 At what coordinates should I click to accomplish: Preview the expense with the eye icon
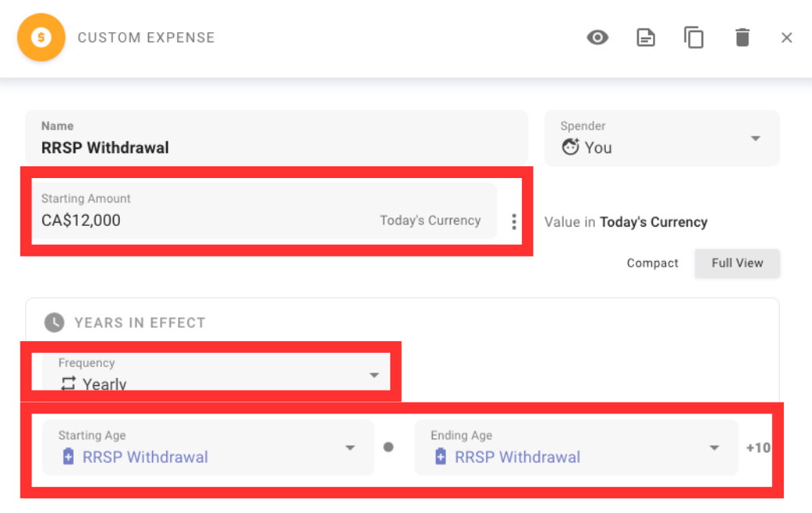click(597, 37)
